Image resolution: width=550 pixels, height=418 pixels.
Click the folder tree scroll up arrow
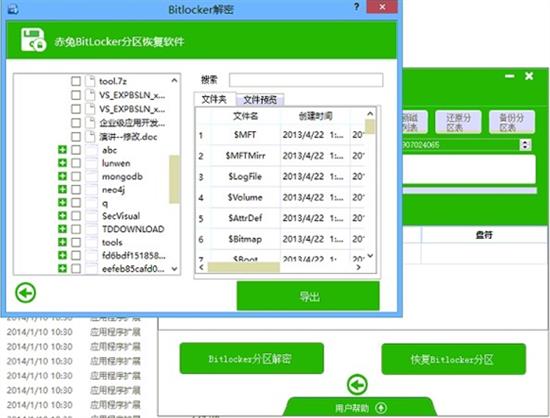[174, 81]
